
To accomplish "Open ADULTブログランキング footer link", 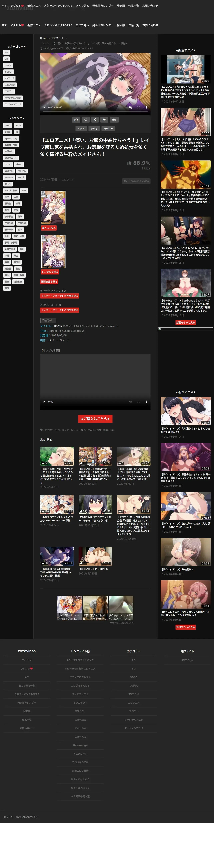I will point(80,660).
